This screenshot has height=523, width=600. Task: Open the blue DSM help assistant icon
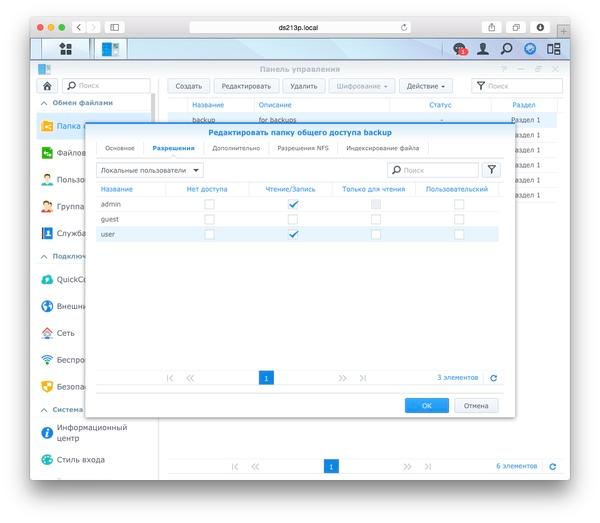pos(530,49)
